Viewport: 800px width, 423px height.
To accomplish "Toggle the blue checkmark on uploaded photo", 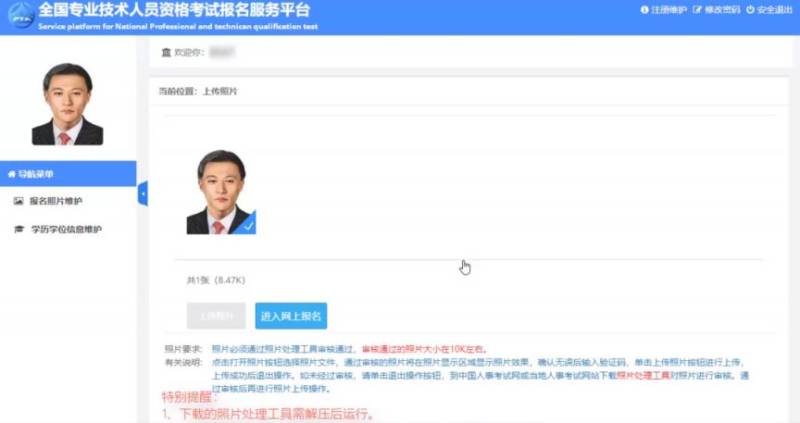I will [x=247, y=224].
